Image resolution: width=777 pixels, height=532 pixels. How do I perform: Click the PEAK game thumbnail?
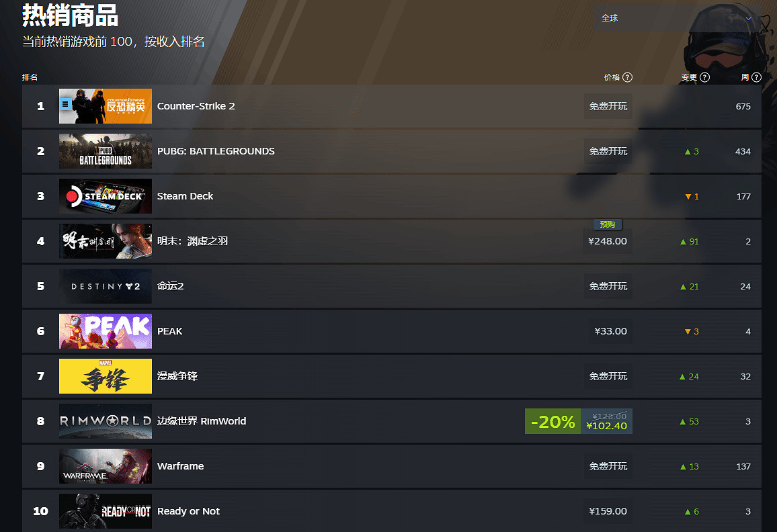tap(105, 331)
